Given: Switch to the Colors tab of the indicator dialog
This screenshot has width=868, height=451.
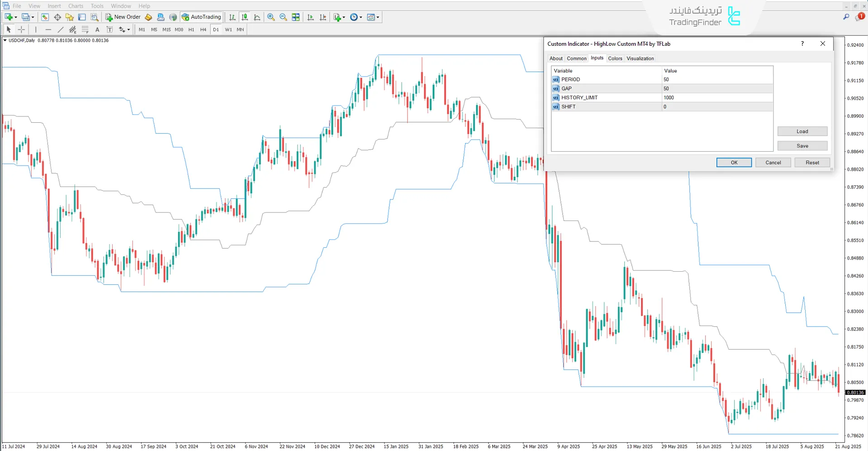Looking at the screenshot, I should click(x=615, y=58).
